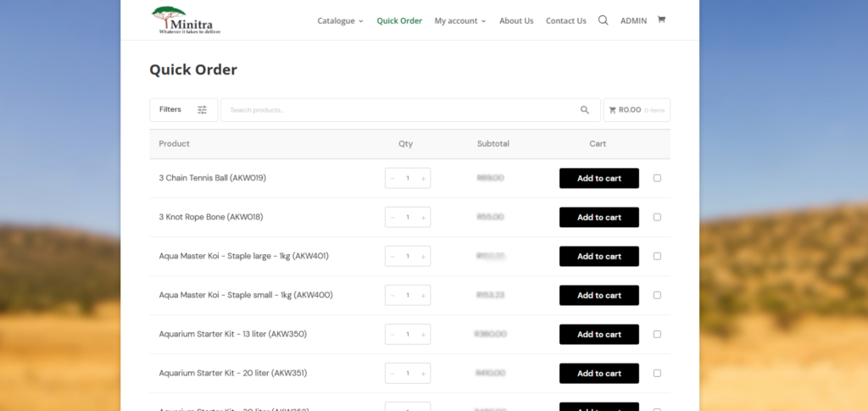This screenshot has height=411, width=868.
Task: Click the Minitra logo
Action: pyautogui.click(x=186, y=20)
